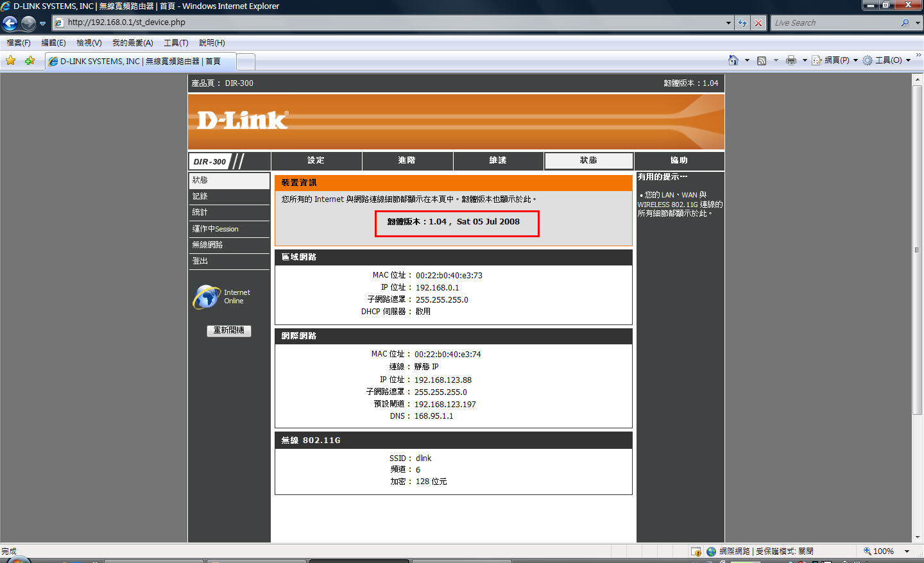Open the 工具(T) menu in menu bar
Screen dimensions: 924x563
(176, 43)
